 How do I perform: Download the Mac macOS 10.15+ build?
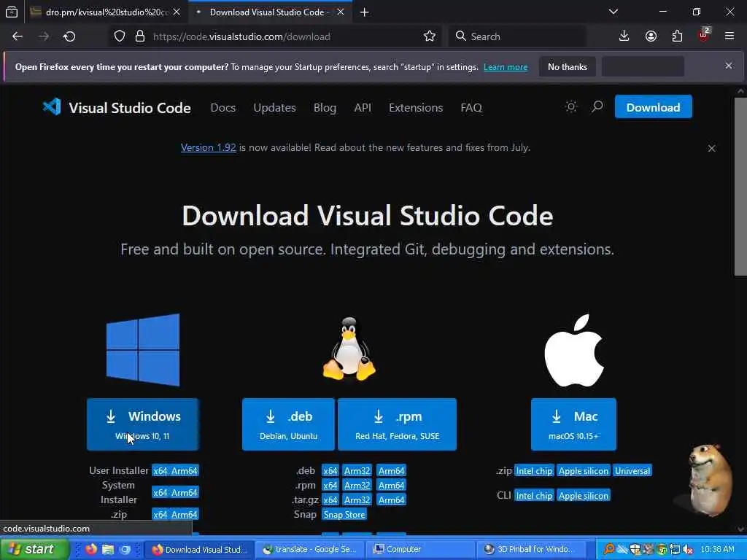(573, 424)
